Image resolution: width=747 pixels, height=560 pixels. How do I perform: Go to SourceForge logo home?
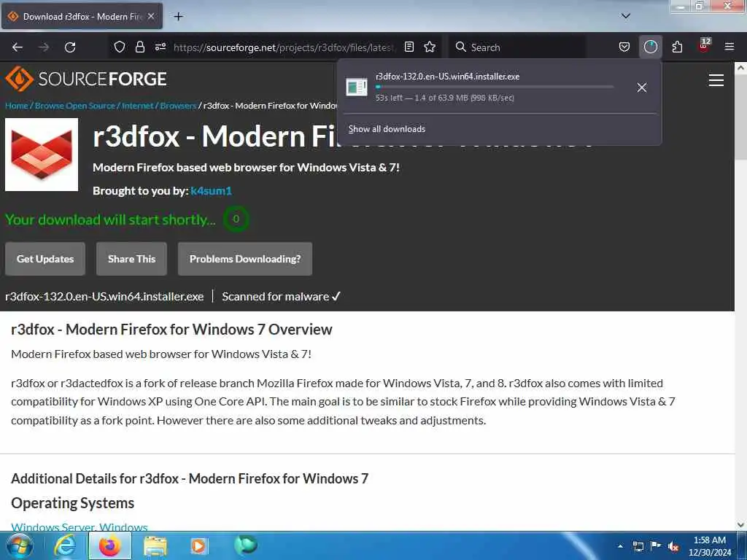pyautogui.click(x=86, y=79)
